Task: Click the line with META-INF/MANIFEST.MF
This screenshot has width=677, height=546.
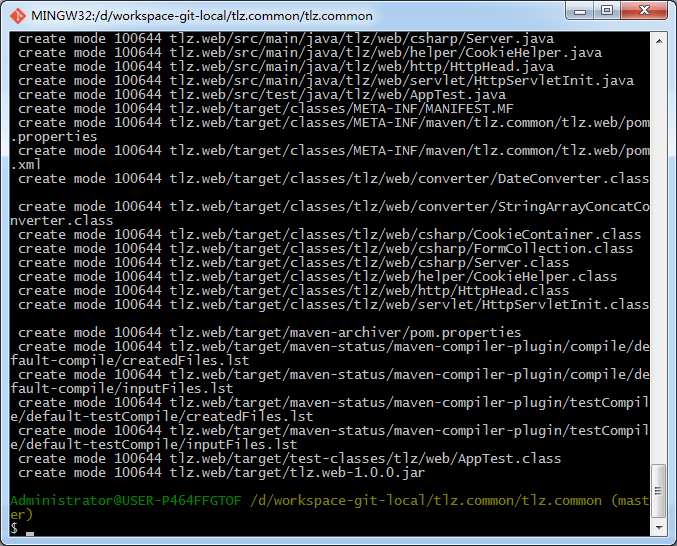Action: [x=266, y=109]
